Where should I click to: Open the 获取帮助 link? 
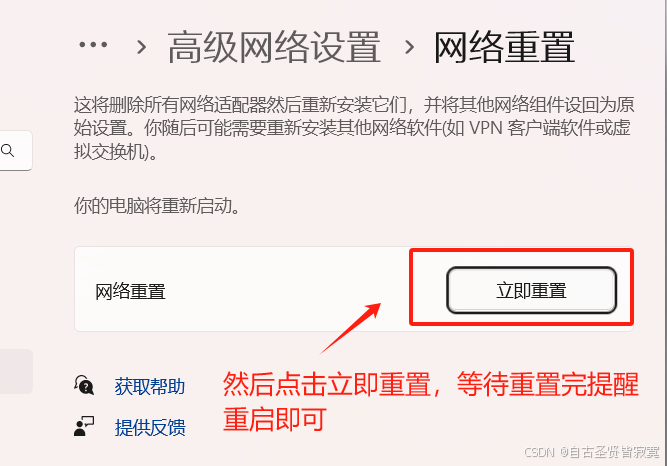click(x=150, y=386)
